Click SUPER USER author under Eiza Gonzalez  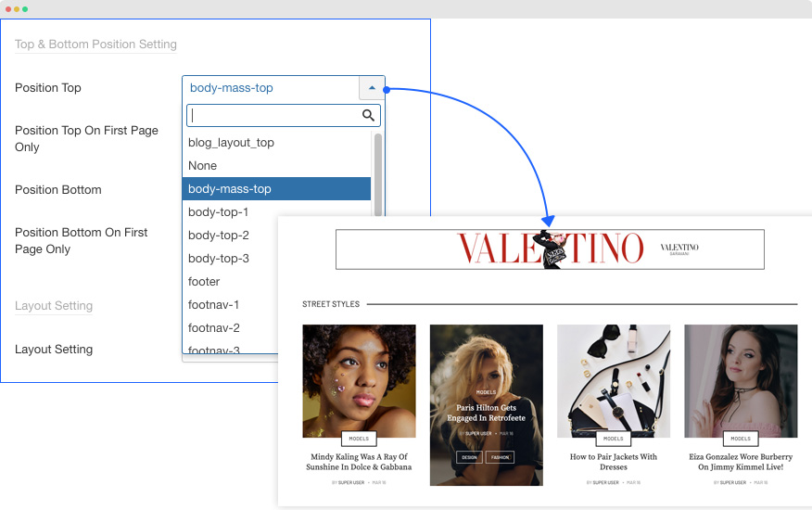(733, 482)
